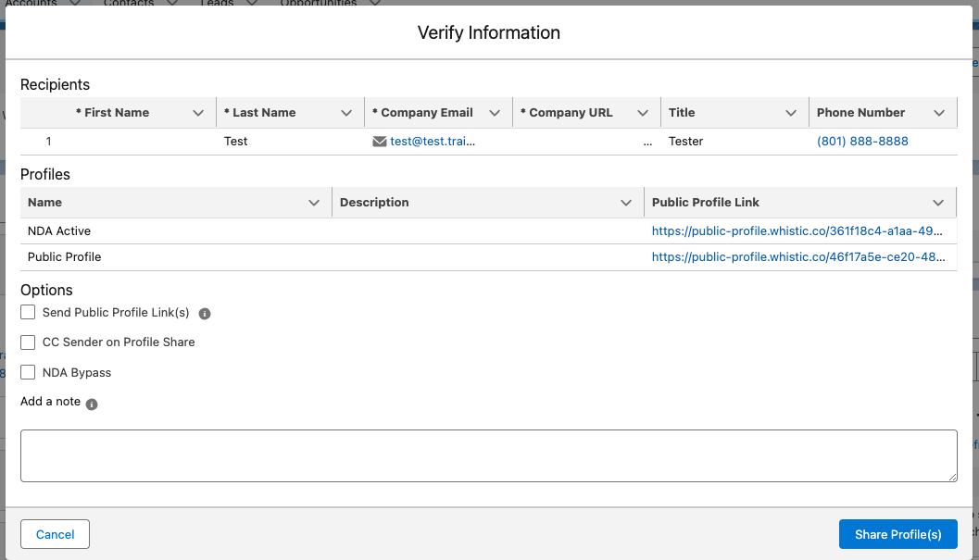Click the Company Email column header
The width and height of the screenshot is (979, 560).
(x=422, y=113)
